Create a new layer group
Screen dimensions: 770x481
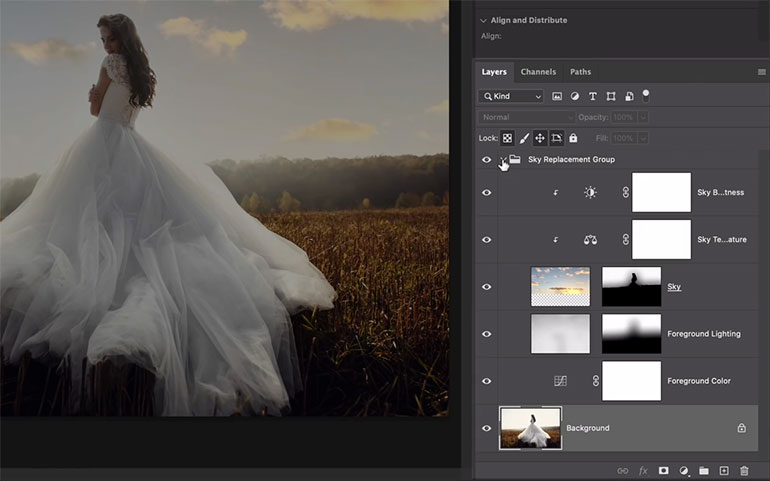click(704, 470)
